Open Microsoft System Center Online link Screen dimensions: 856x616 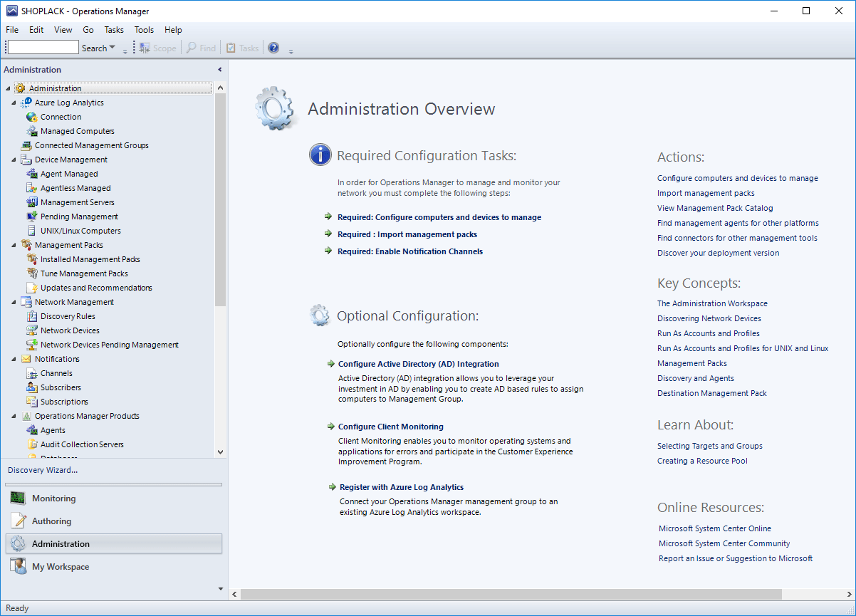(x=715, y=528)
